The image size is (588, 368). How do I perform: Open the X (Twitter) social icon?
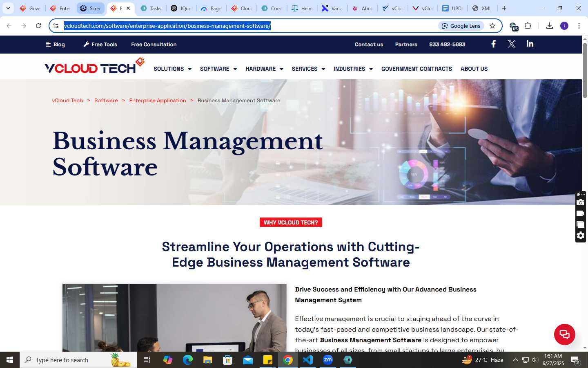[x=511, y=44]
